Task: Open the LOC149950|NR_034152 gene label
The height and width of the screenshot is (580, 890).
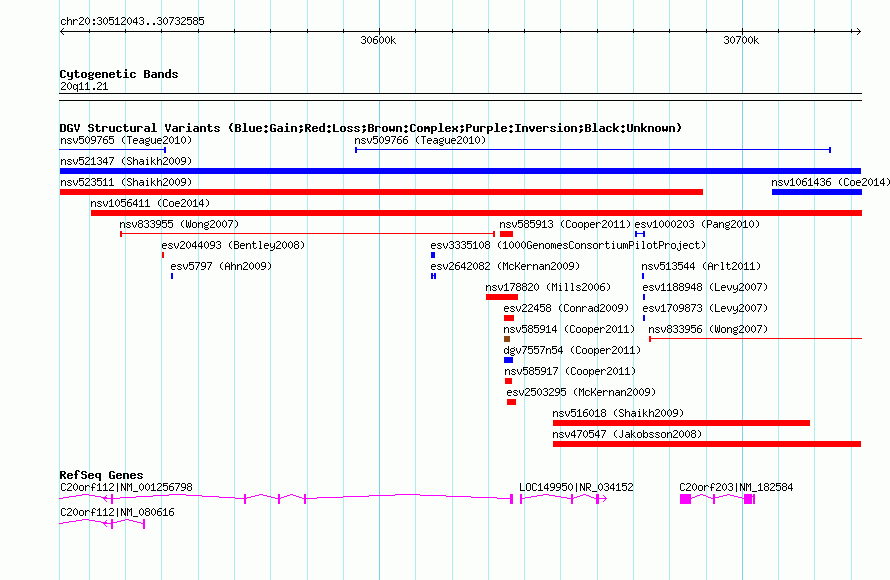Action: click(576, 487)
